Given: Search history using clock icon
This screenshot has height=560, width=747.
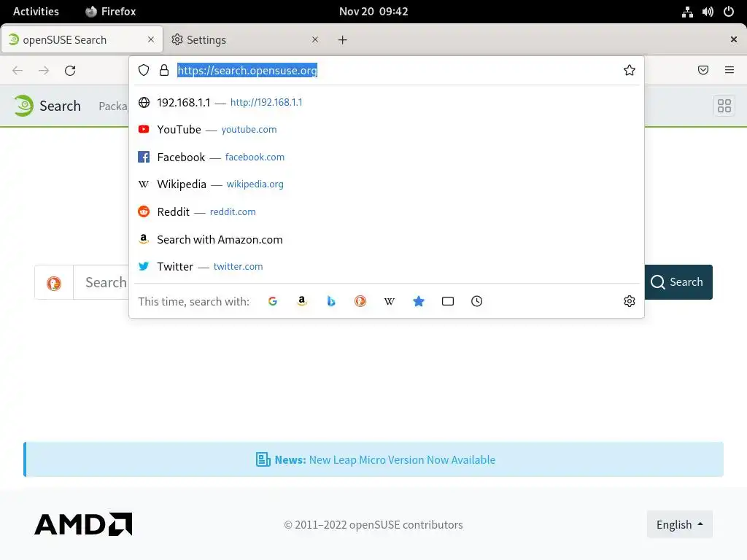Looking at the screenshot, I should [x=477, y=301].
